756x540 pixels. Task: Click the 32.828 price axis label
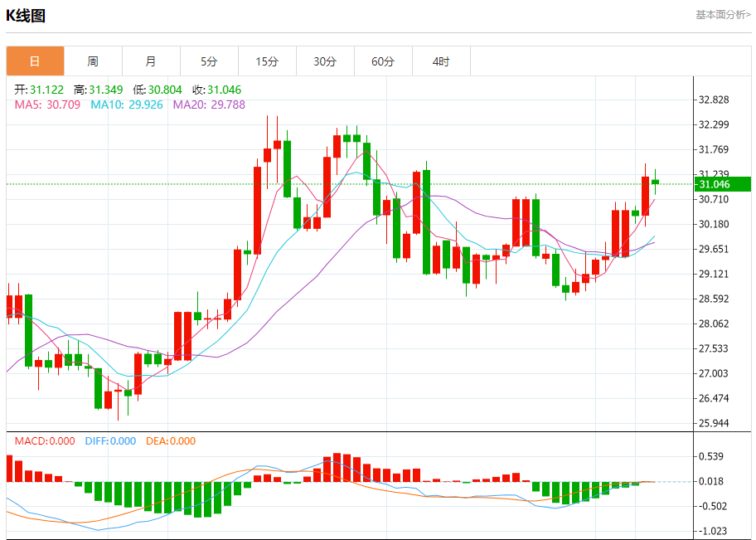[x=714, y=100]
